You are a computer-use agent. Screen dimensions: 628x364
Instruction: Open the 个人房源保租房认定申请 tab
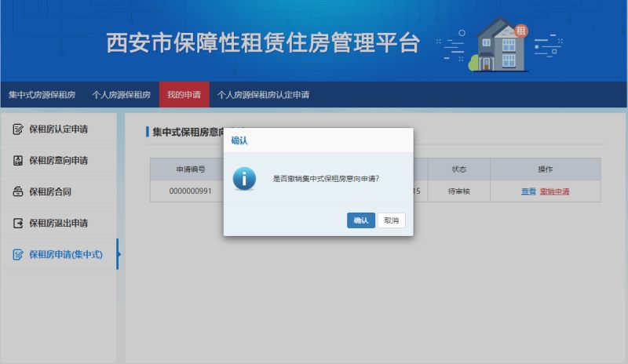(263, 95)
